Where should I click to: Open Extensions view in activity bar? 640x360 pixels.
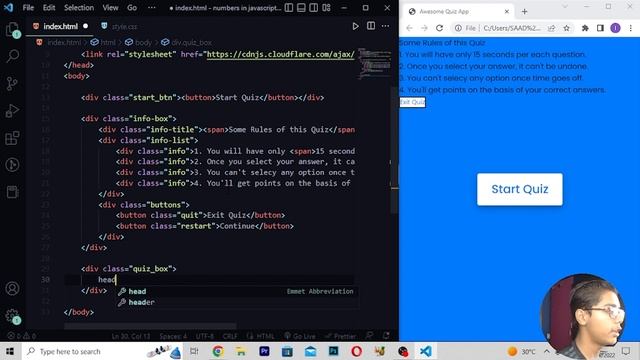click(12, 138)
